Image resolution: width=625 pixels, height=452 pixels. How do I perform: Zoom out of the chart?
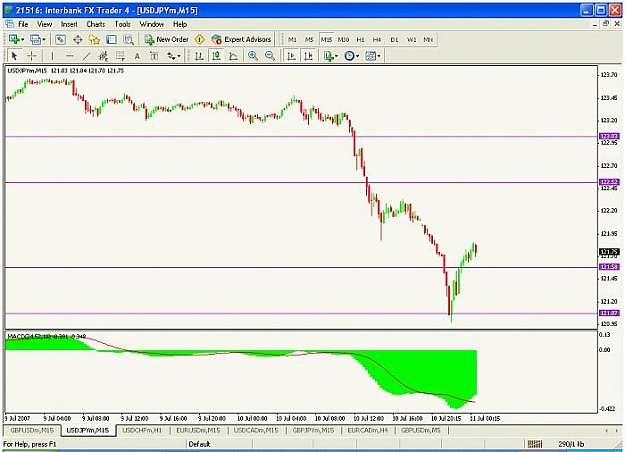[x=270, y=56]
